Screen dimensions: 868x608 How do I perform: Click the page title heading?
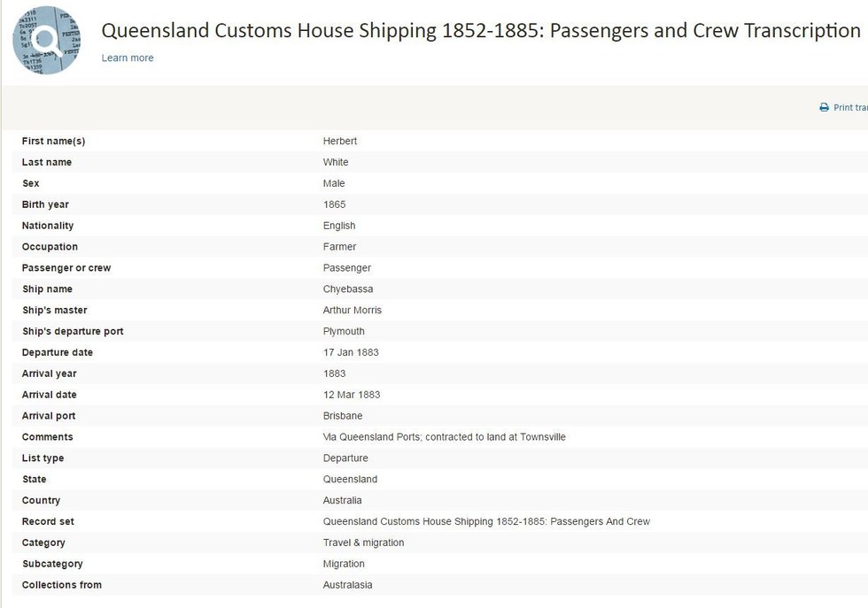pyautogui.click(x=481, y=31)
